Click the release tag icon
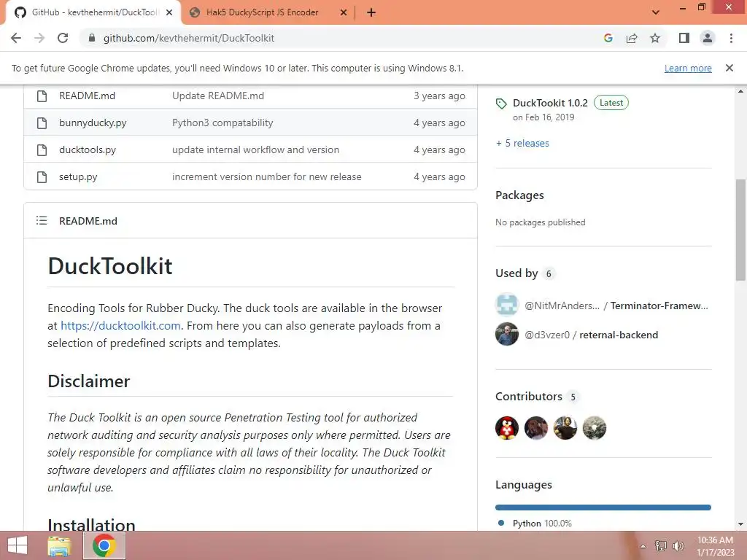This screenshot has height=560, width=747. (501, 104)
